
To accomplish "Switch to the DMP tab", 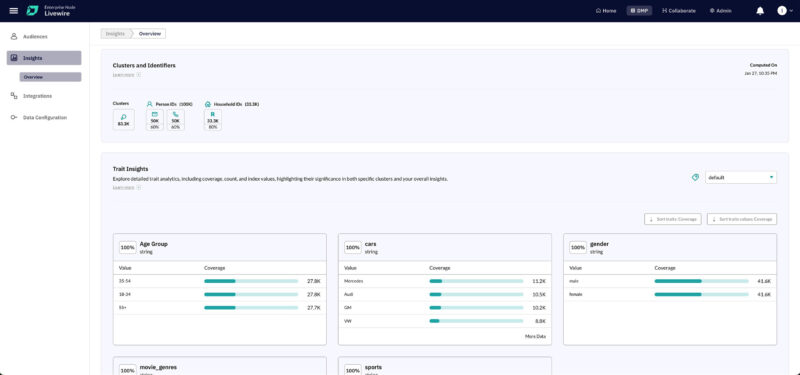I will pos(639,11).
